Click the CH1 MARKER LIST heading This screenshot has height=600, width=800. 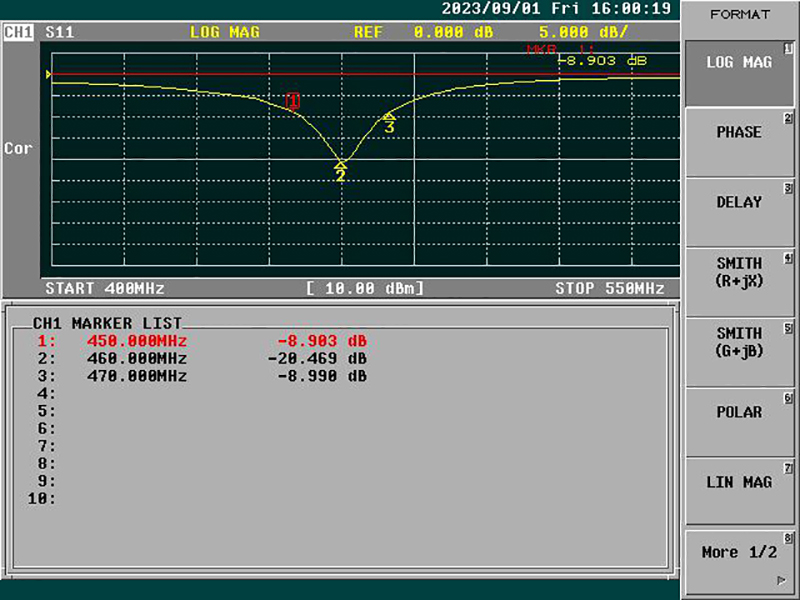(107, 323)
